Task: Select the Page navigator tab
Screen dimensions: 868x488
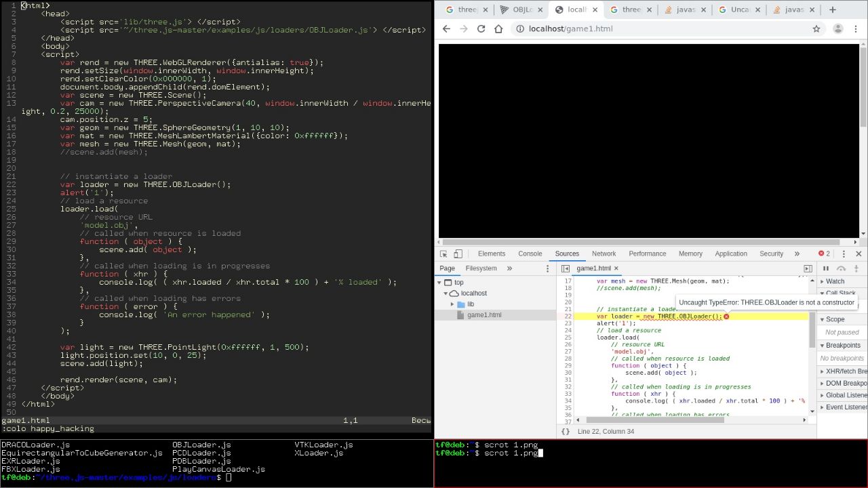Action: pyautogui.click(x=448, y=268)
